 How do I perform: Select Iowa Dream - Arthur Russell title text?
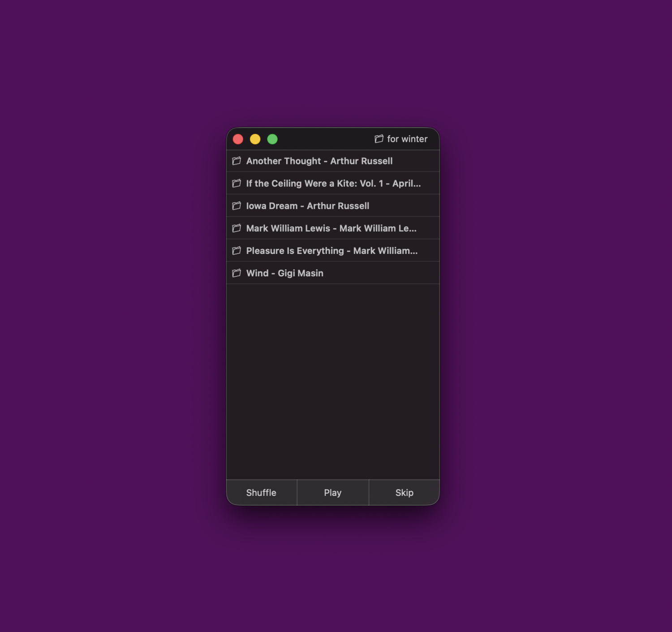point(307,206)
